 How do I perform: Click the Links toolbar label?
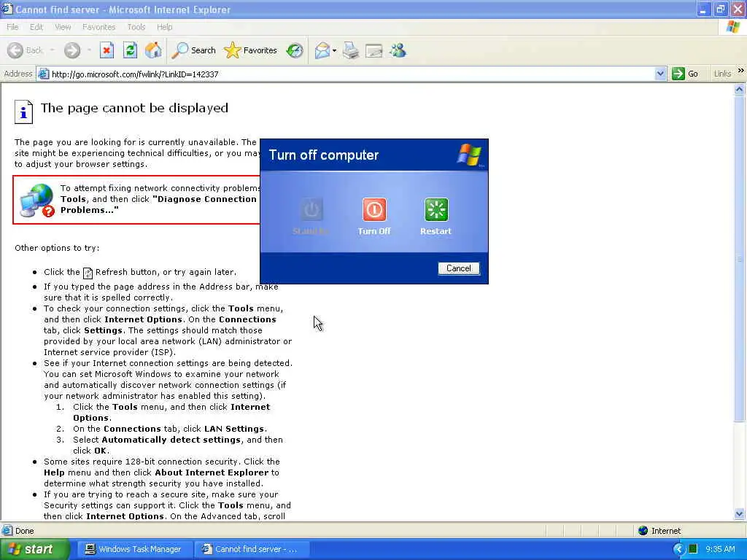pos(722,74)
